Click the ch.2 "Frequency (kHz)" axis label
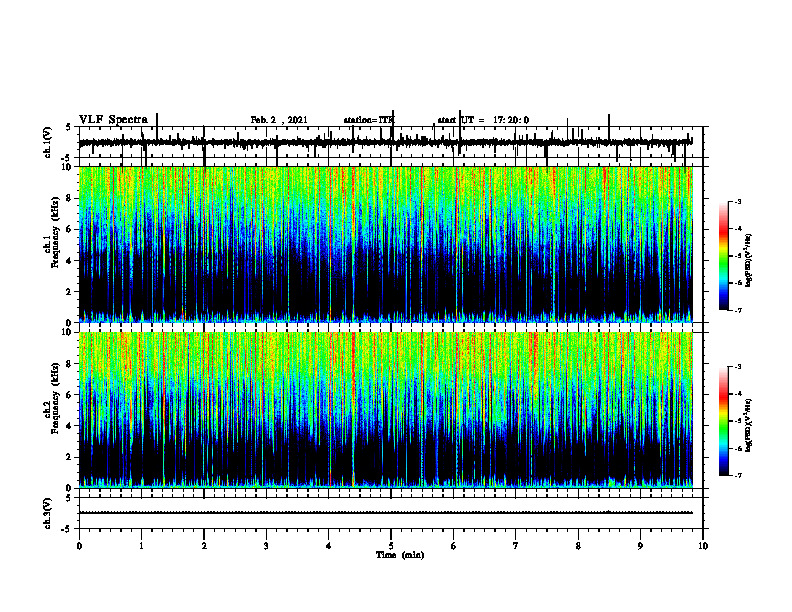This screenshot has width=792, height=612. [55, 398]
